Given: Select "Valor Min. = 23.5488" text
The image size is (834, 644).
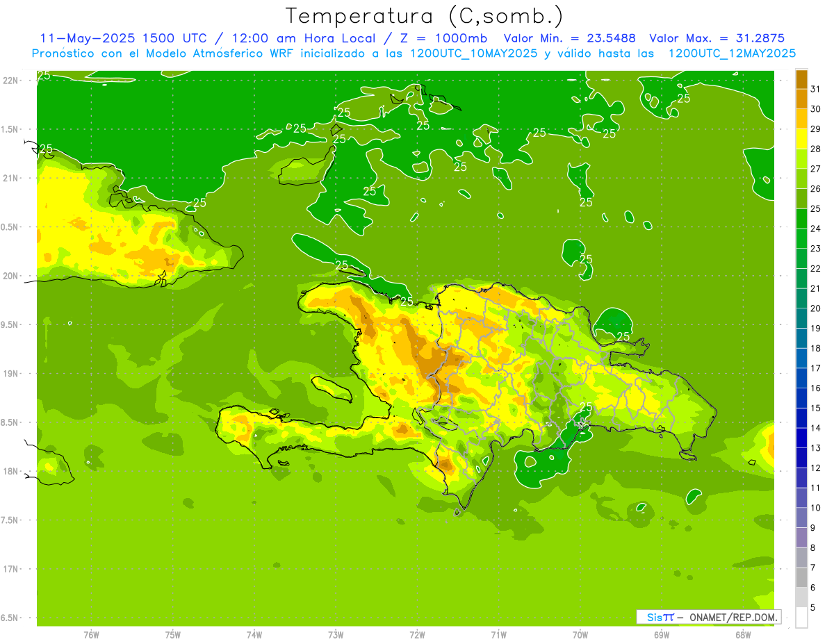Looking at the screenshot, I should pos(569,38).
